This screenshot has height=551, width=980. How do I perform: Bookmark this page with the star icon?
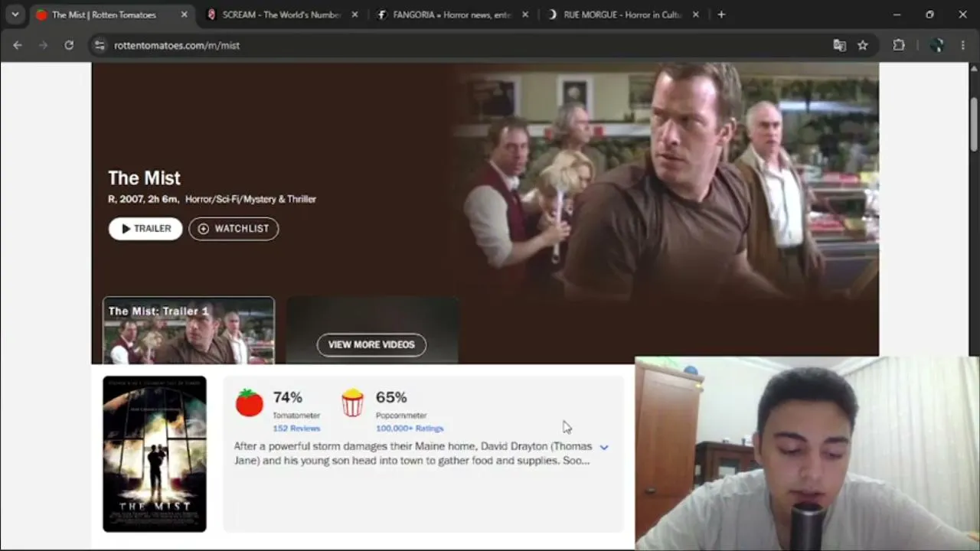click(x=863, y=45)
